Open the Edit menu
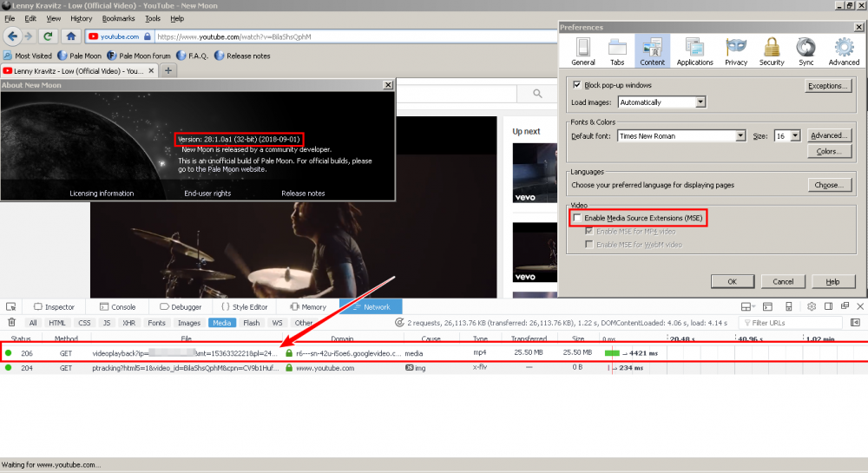The image size is (868, 473). coord(30,18)
